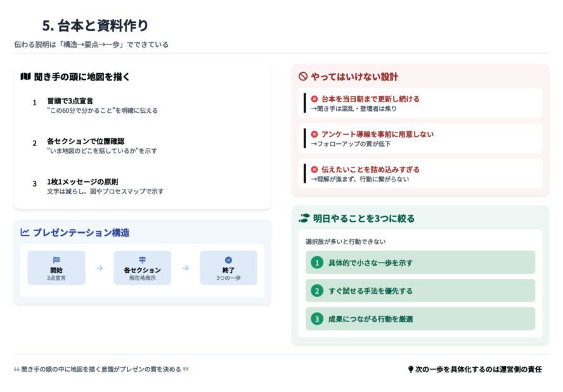The height and width of the screenshot is (392, 563).
Task: Click the arrow between 開始 and 各セクション
Action: tap(99, 268)
